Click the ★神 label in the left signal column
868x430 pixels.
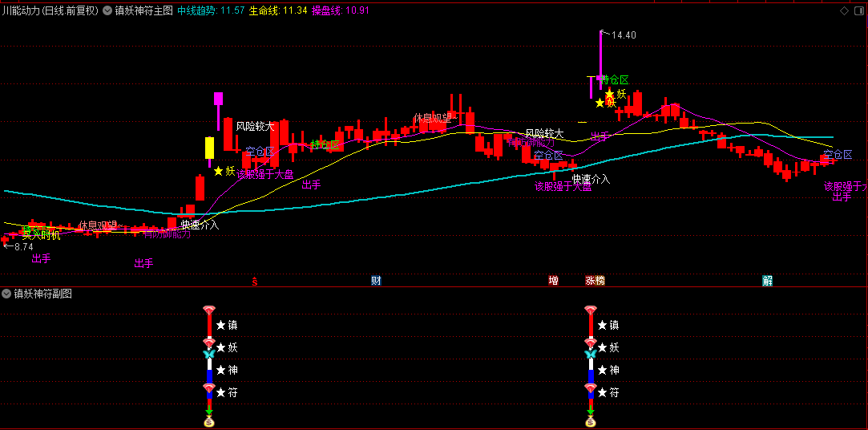point(227,370)
